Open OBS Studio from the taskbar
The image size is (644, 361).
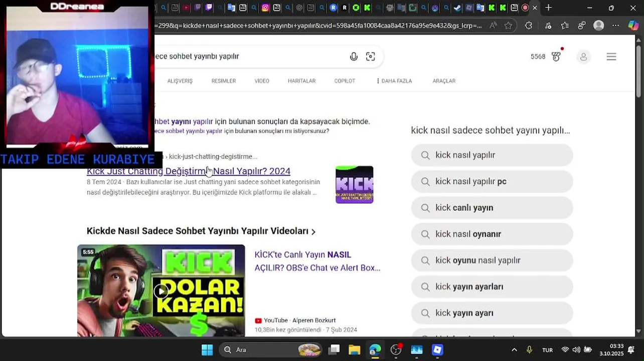[x=396, y=349]
